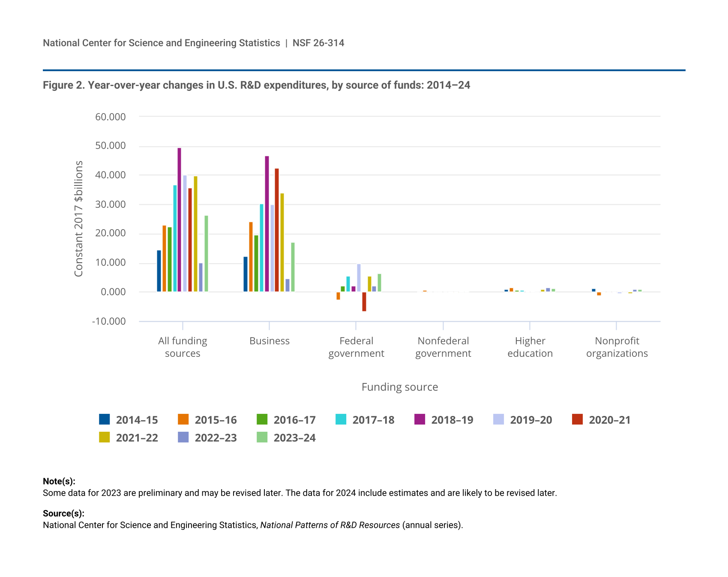Select the tallest purple bar in All funding sources
The width and height of the screenshot is (728, 577).
tap(180, 219)
